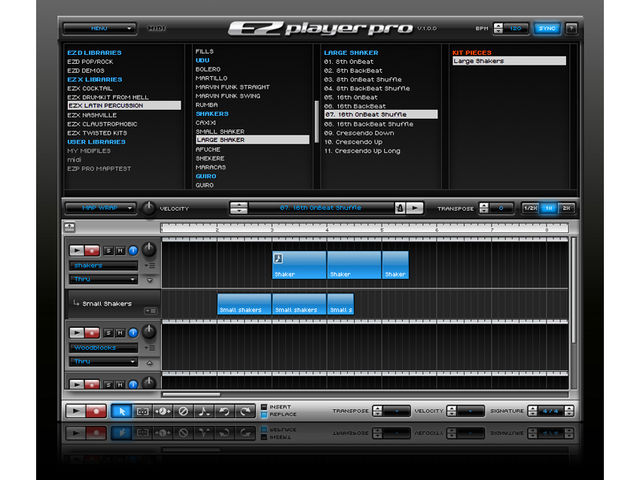Enable Replace mode
This screenshot has height=480, width=640.
coord(264,414)
